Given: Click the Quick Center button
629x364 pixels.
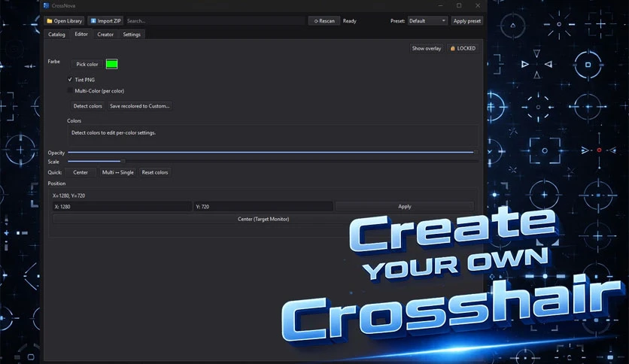Looking at the screenshot, I should click(x=81, y=172).
